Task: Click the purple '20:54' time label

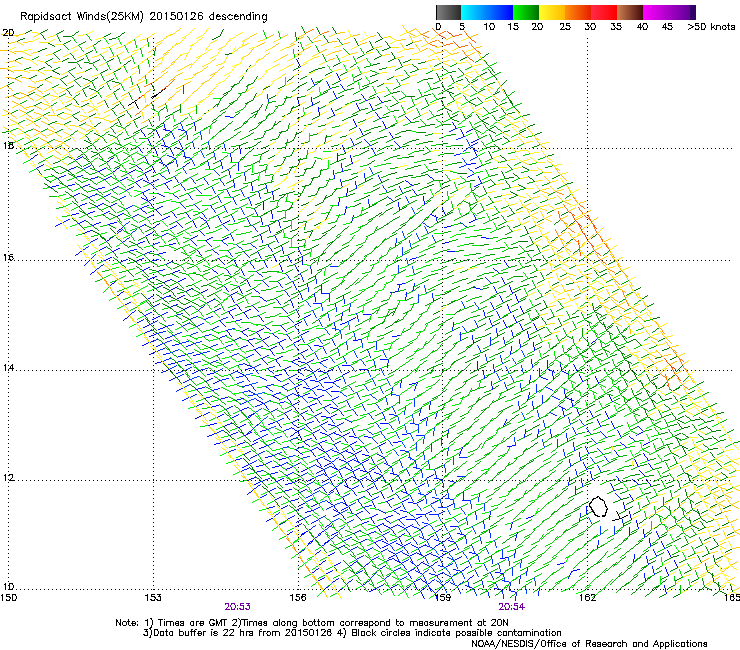Action: coord(512,607)
